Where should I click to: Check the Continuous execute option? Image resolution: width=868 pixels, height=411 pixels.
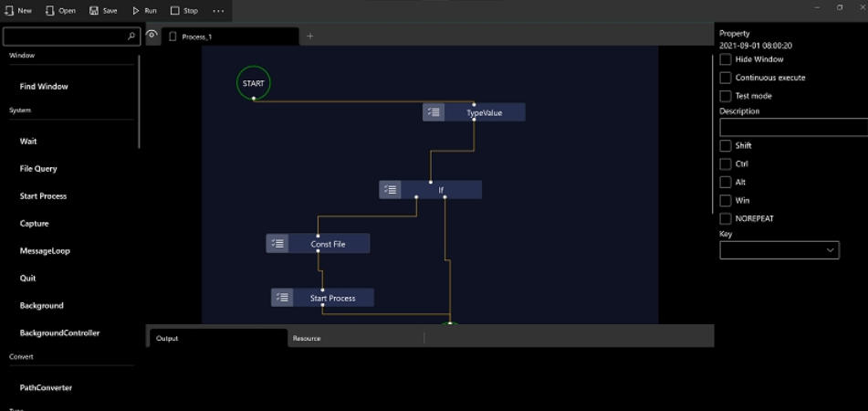pos(726,78)
